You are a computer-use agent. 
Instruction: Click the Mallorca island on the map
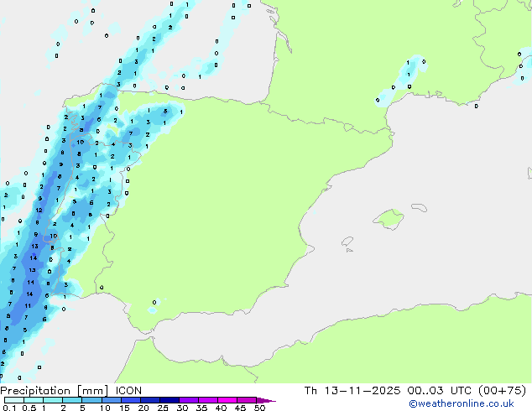click(x=389, y=219)
